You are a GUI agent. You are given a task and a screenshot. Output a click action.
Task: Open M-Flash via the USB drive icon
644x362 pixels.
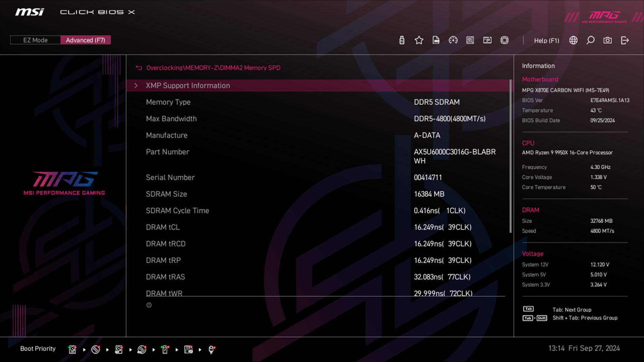point(402,41)
